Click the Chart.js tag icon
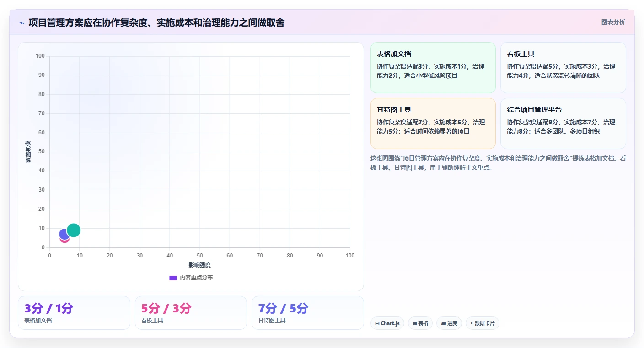644x348 pixels. click(377, 323)
